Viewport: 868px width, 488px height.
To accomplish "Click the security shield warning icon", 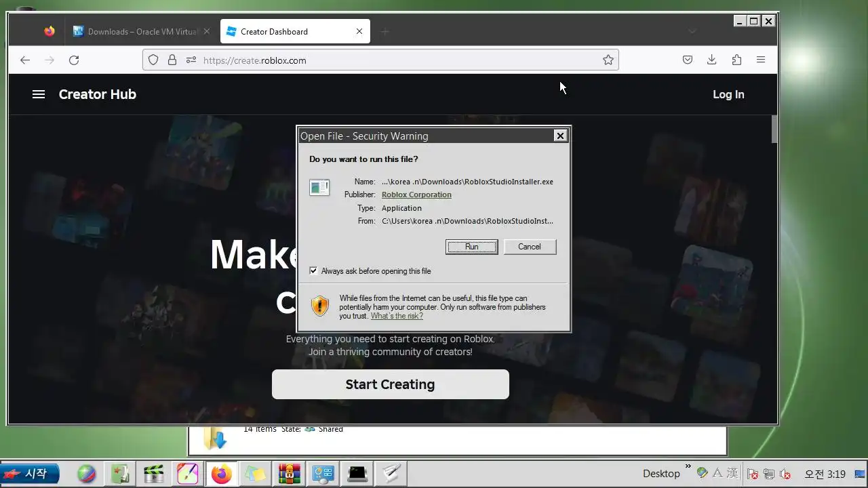I will pyautogui.click(x=319, y=306).
